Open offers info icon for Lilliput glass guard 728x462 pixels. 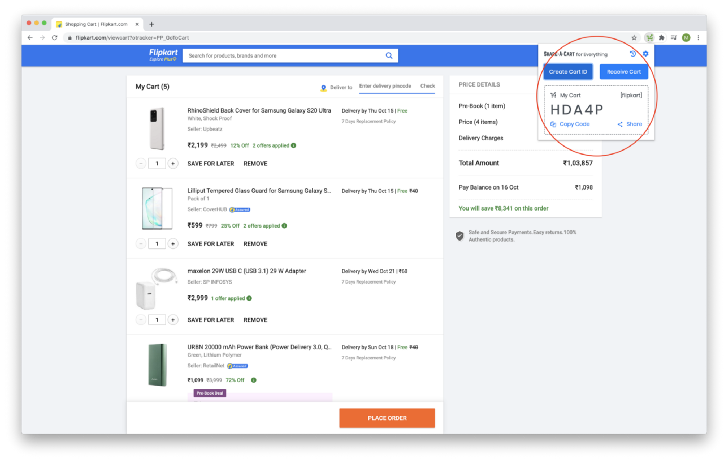pos(285,226)
